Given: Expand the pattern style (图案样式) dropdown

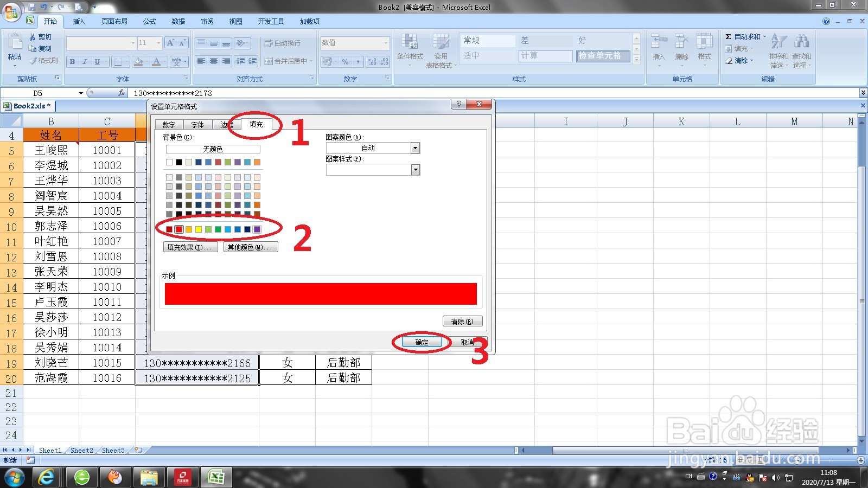Looking at the screenshot, I should (x=415, y=170).
